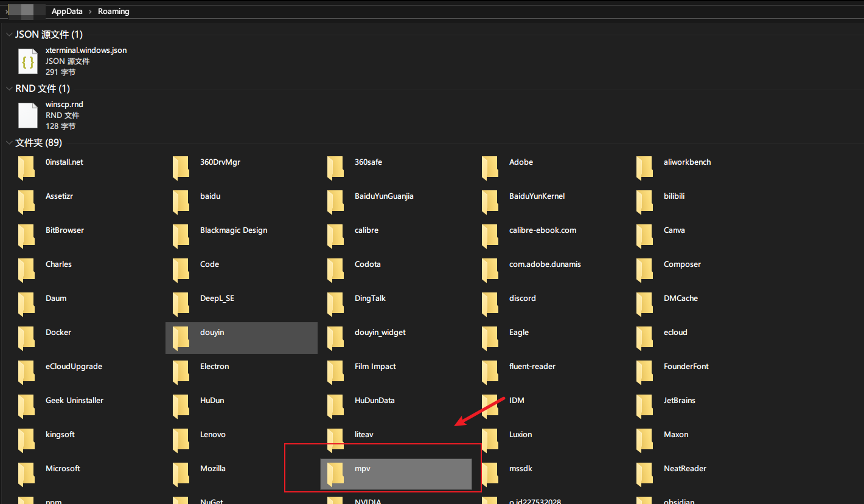Select the Eagle folder name

coord(519,333)
